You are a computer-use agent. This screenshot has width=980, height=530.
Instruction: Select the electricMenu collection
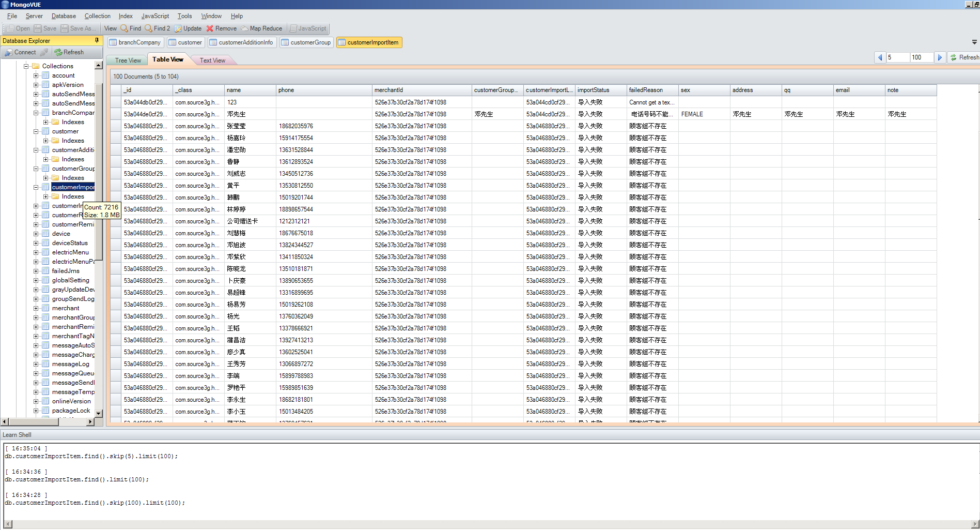70,252
